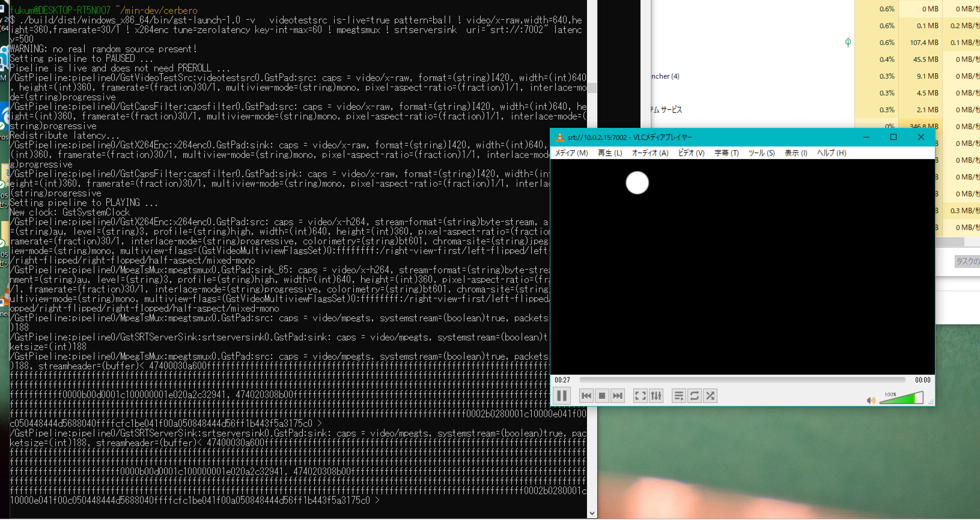Click VLC next track button
Screen dimensions: 980x520
[x=617, y=396]
